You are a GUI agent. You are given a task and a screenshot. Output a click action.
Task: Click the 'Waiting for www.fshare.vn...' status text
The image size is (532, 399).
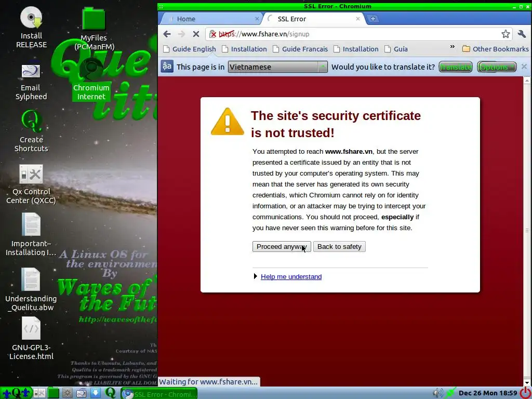pyautogui.click(x=208, y=382)
